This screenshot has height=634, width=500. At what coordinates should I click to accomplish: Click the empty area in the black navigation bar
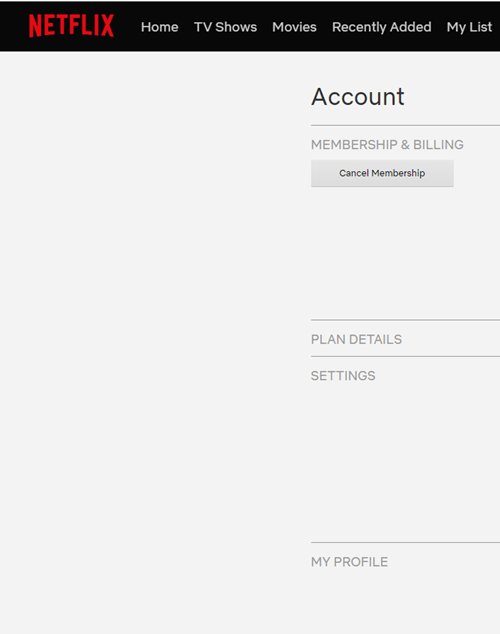click(14, 26)
